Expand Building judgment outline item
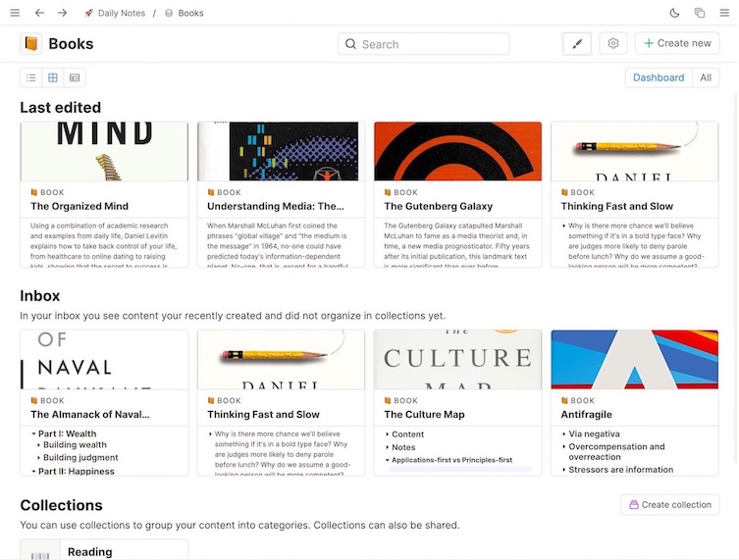This screenshot has width=739, height=560. point(38,458)
